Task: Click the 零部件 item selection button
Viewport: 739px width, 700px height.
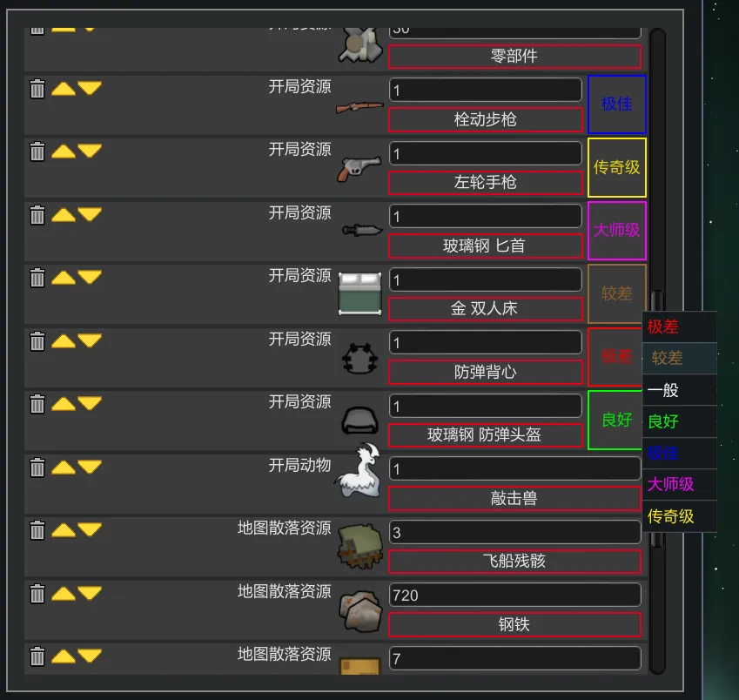Action: pos(514,57)
